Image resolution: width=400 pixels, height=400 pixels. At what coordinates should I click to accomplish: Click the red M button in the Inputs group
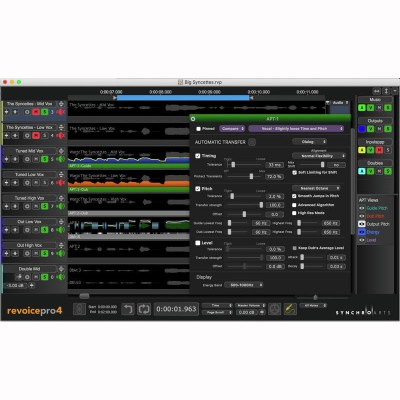379,150
